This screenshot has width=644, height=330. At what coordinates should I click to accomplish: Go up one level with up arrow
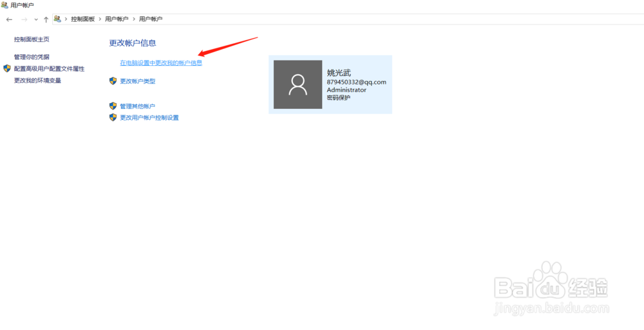pos(46,19)
